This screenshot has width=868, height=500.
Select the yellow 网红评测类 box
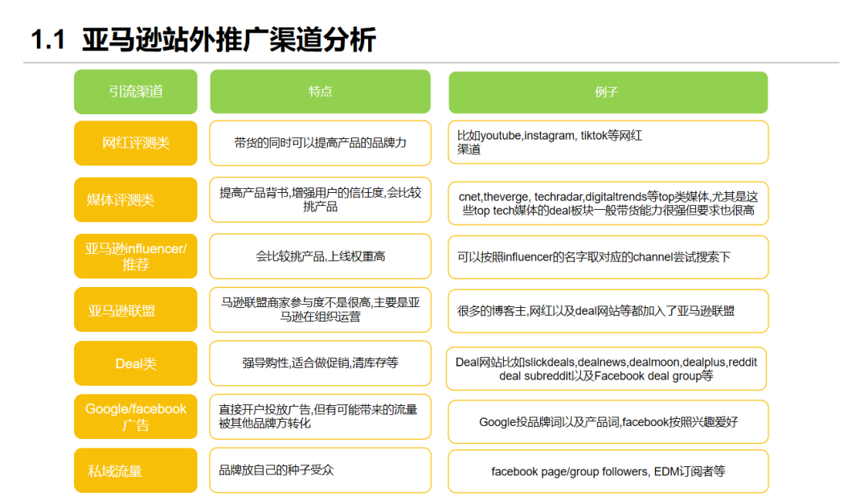click(136, 143)
